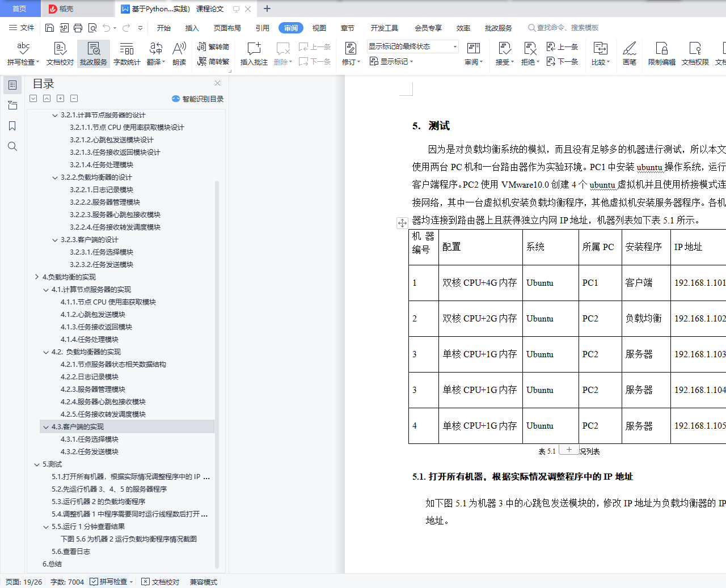Click the 文档校对 proofreading icon
Image resolution: width=726 pixels, height=588 pixels.
pos(60,54)
